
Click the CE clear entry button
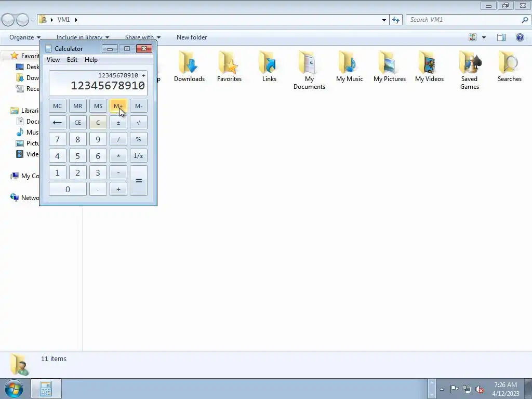point(78,123)
